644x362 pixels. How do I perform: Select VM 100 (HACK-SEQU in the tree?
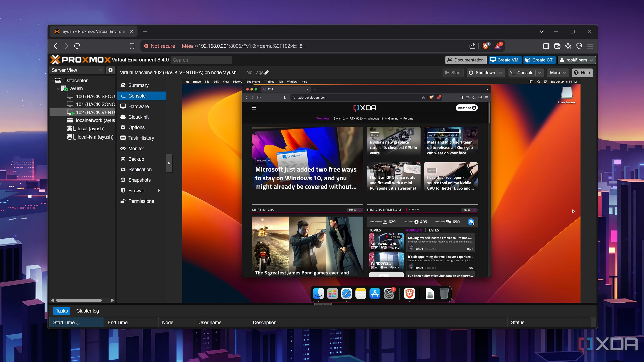91,96
